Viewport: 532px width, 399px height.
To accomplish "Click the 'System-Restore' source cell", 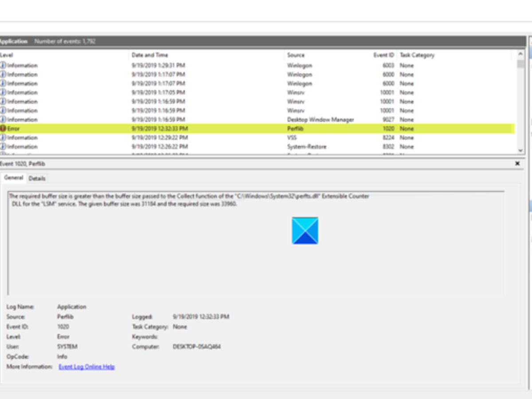I will (306, 146).
